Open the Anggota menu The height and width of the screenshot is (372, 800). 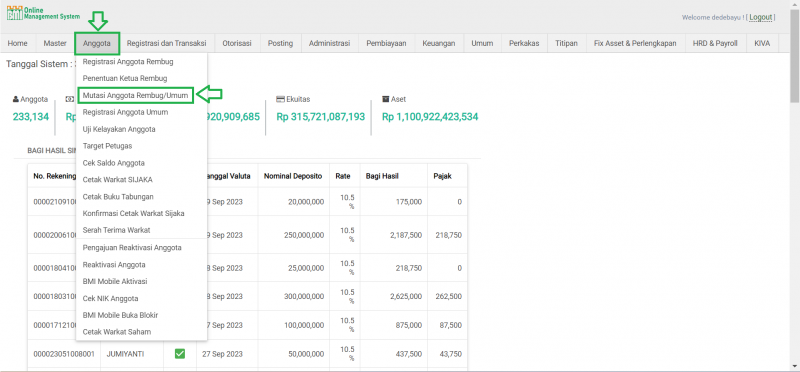pos(97,43)
